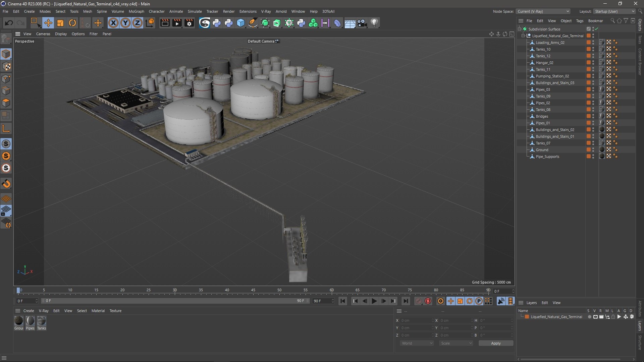Image resolution: width=644 pixels, height=362 pixels.
Task: Add a Camera object from the toolbar
Action: click(362, 23)
